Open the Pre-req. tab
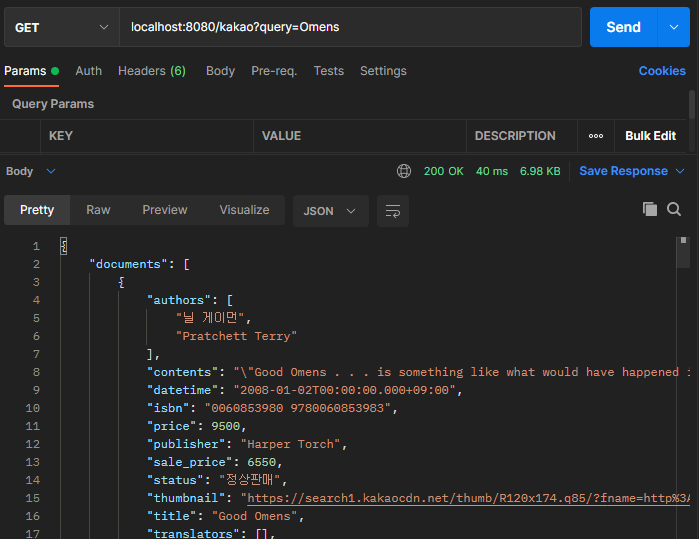The height and width of the screenshot is (539, 699). (274, 71)
